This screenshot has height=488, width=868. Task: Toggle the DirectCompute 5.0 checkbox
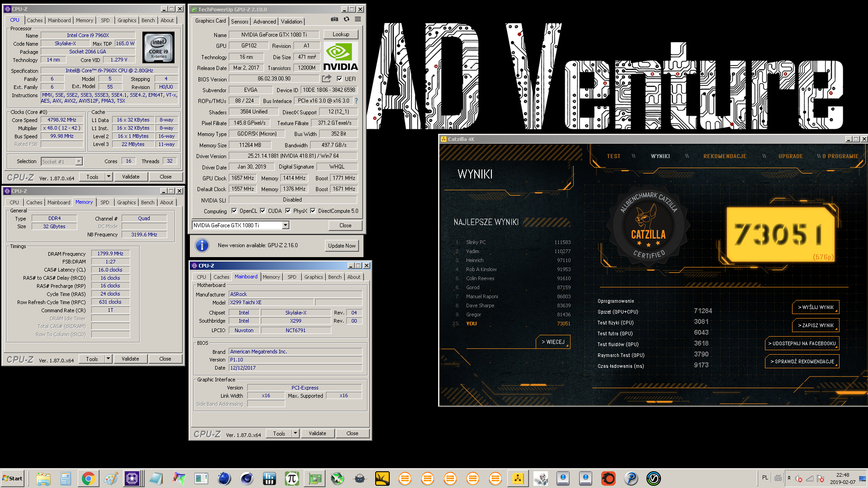coord(313,211)
